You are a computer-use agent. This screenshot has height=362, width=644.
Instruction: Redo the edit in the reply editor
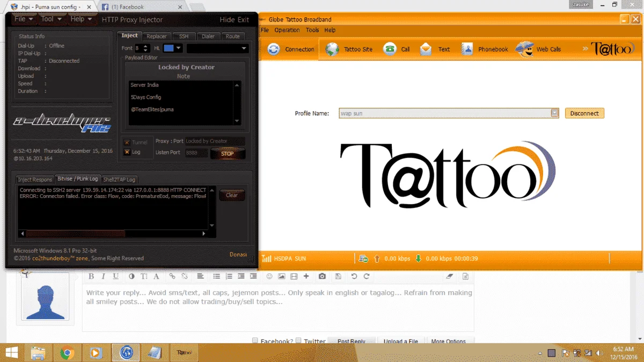click(x=367, y=276)
